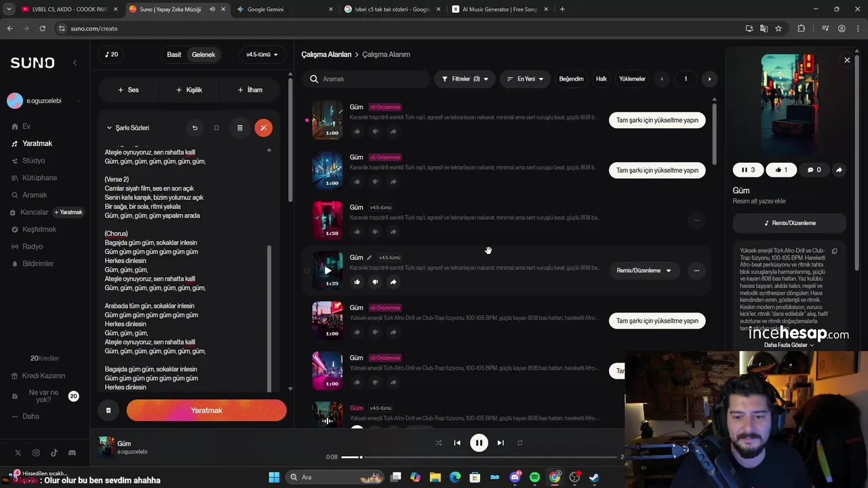Screen dimensions: 868x488
Task: Click Çalışma Alanları breadcrumb
Action: coord(326,54)
